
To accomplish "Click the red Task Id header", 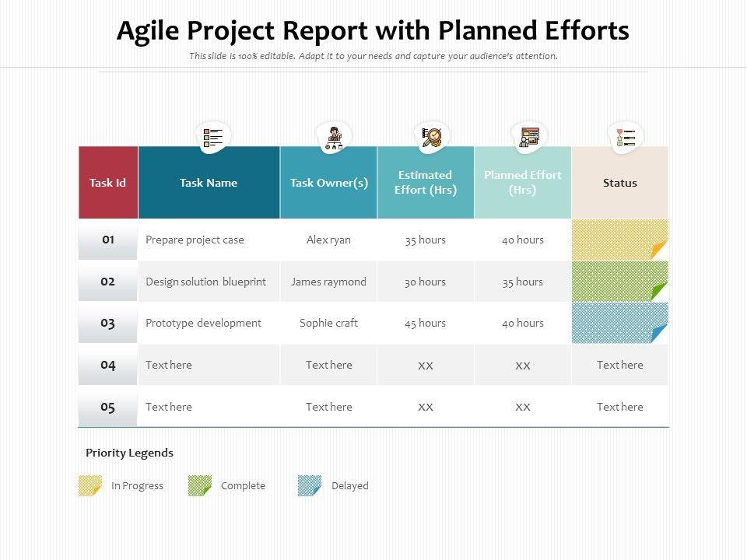I will (108, 183).
